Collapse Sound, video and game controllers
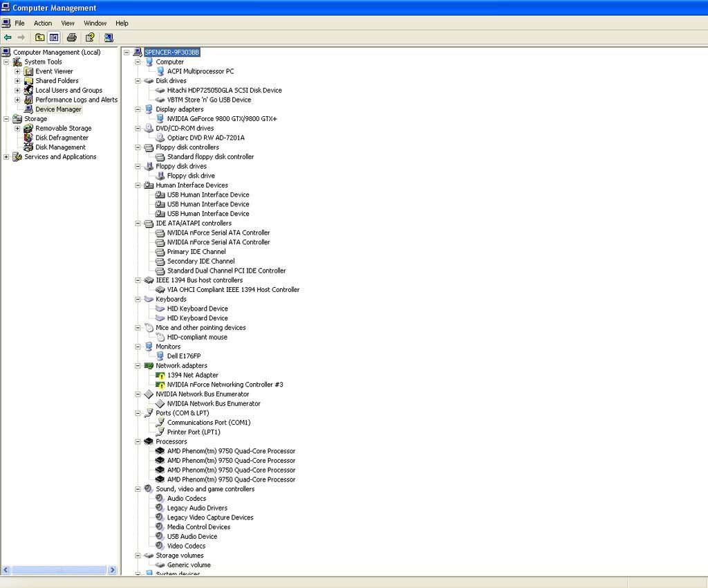The width and height of the screenshot is (708, 588). tap(138, 489)
